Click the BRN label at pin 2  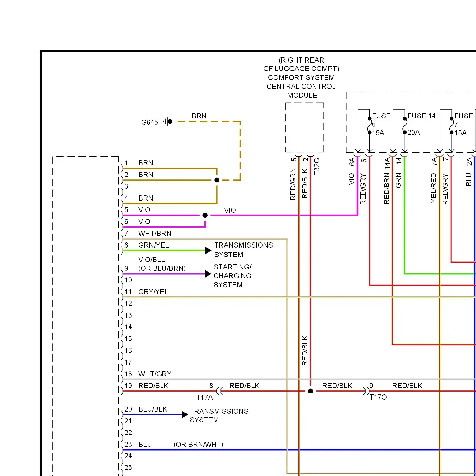click(x=146, y=175)
